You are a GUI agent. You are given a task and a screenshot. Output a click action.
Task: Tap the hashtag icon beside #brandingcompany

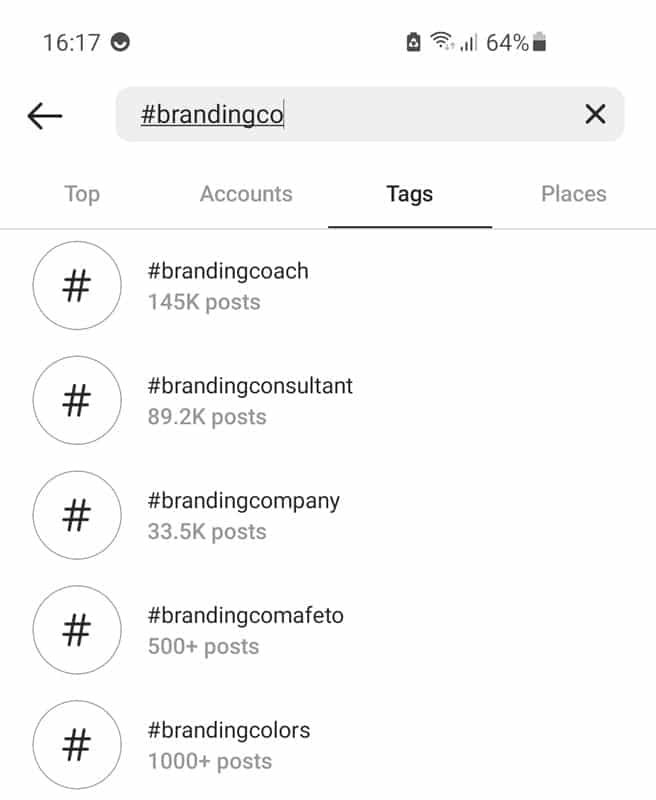[x=77, y=516]
